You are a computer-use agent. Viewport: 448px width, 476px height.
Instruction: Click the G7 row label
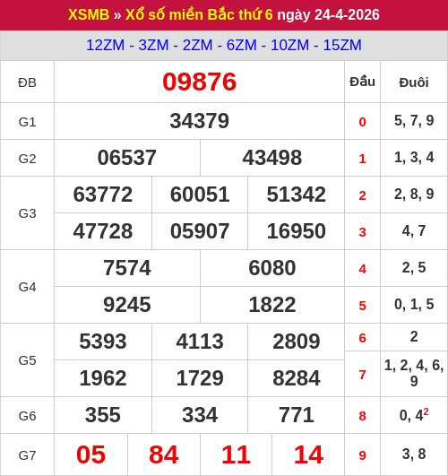(x=27, y=455)
